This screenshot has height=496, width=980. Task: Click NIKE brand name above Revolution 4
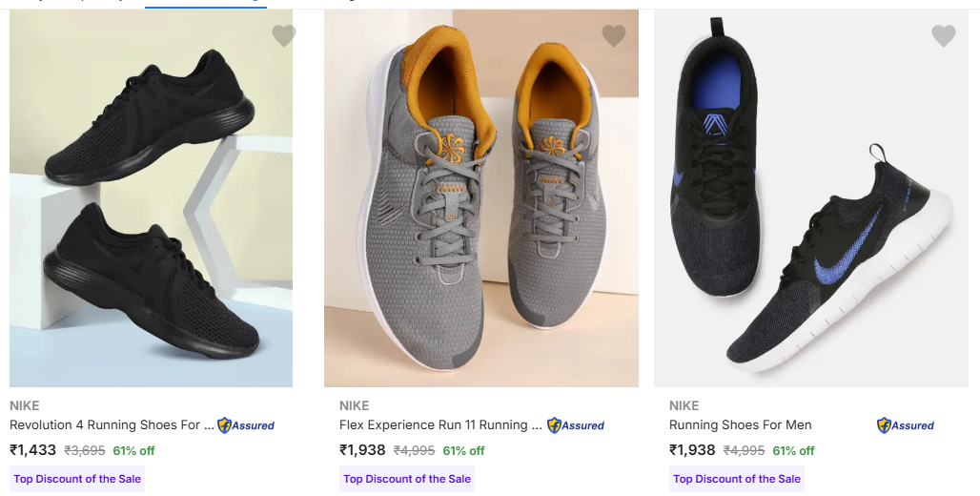(25, 405)
